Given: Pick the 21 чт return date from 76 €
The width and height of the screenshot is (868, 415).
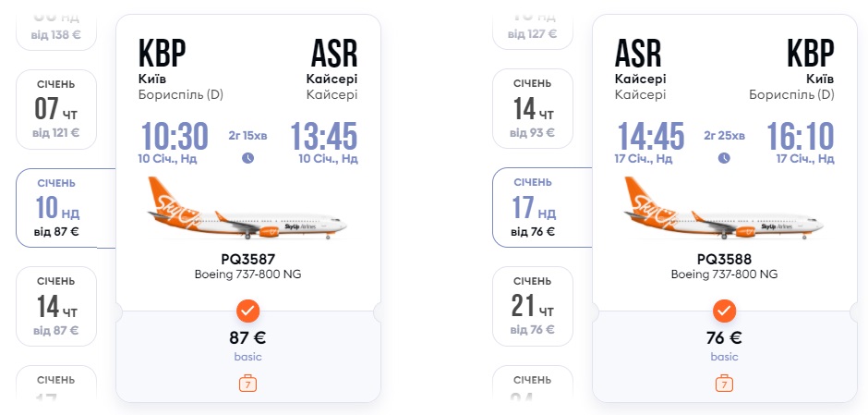Looking at the screenshot, I should (532, 306).
